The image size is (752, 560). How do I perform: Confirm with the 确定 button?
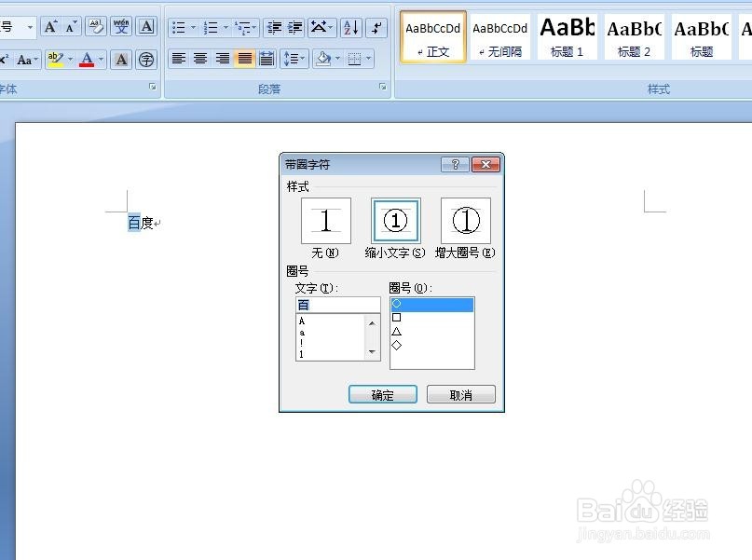tap(383, 394)
